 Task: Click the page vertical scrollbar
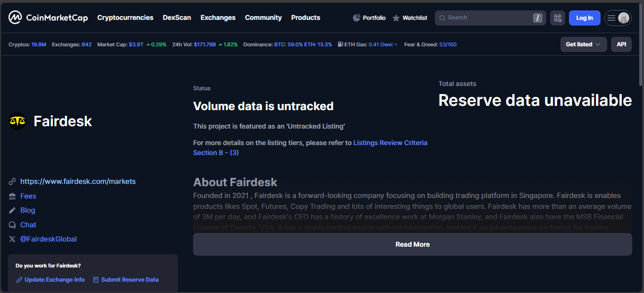point(641,47)
